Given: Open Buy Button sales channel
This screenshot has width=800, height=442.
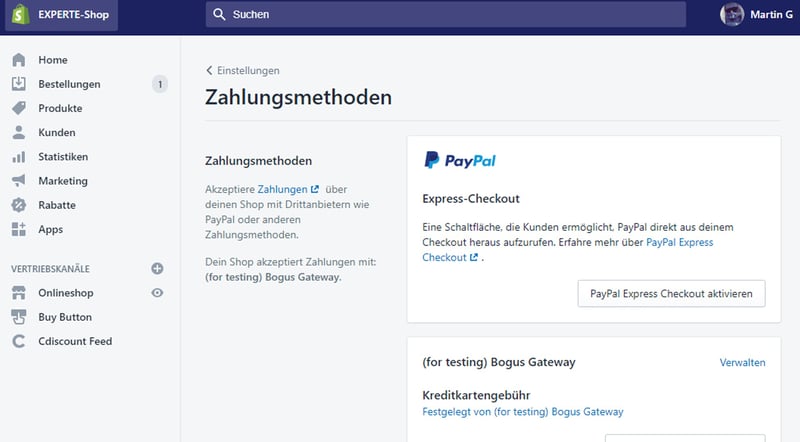Looking at the screenshot, I should [x=65, y=317].
